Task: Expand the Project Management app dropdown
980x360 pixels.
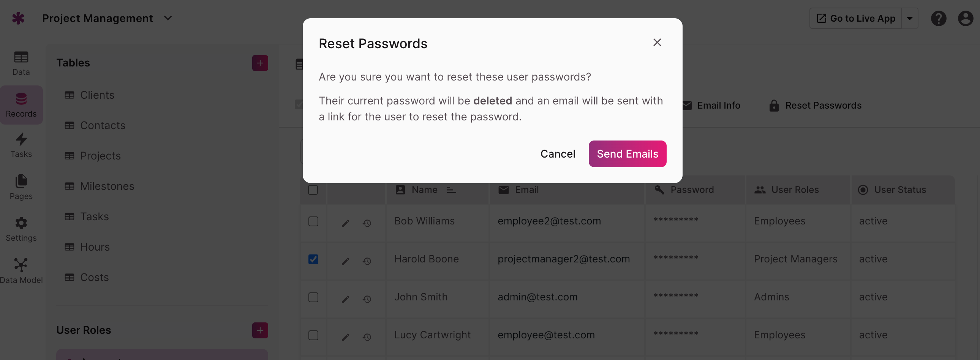Action: [x=168, y=18]
